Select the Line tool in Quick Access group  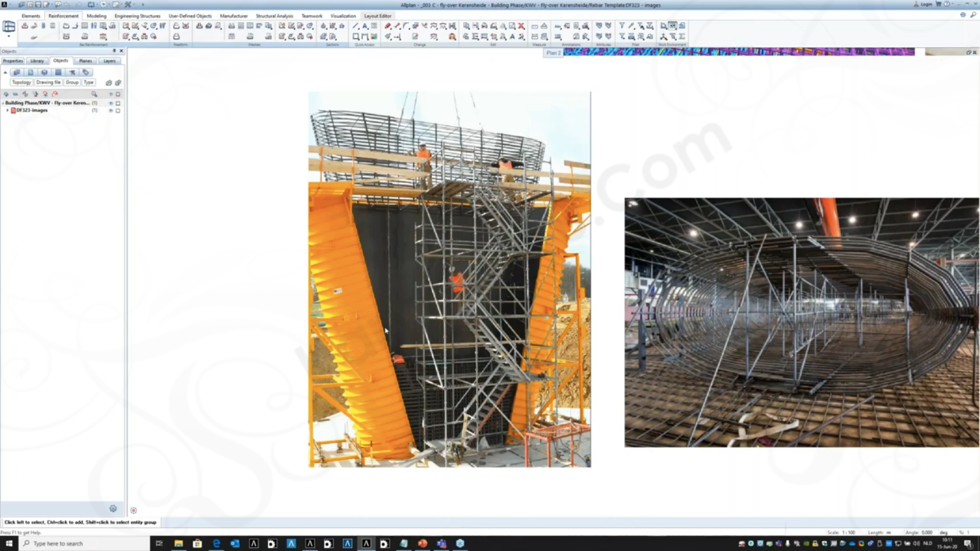point(356,26)
